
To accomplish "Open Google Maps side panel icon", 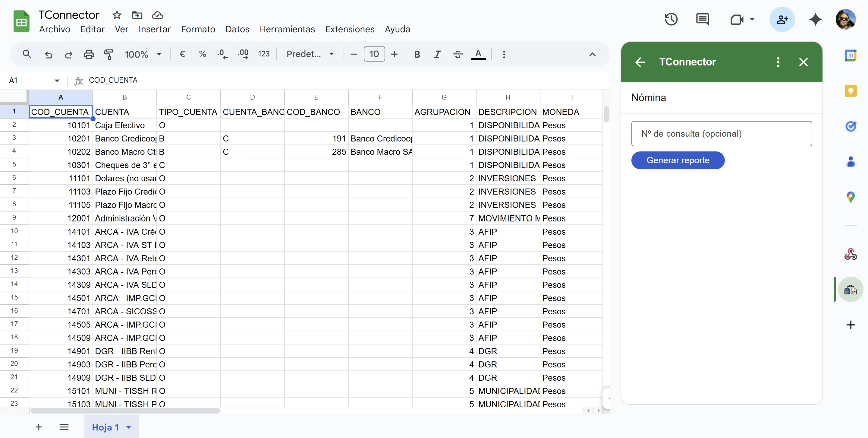I will 851,197.
